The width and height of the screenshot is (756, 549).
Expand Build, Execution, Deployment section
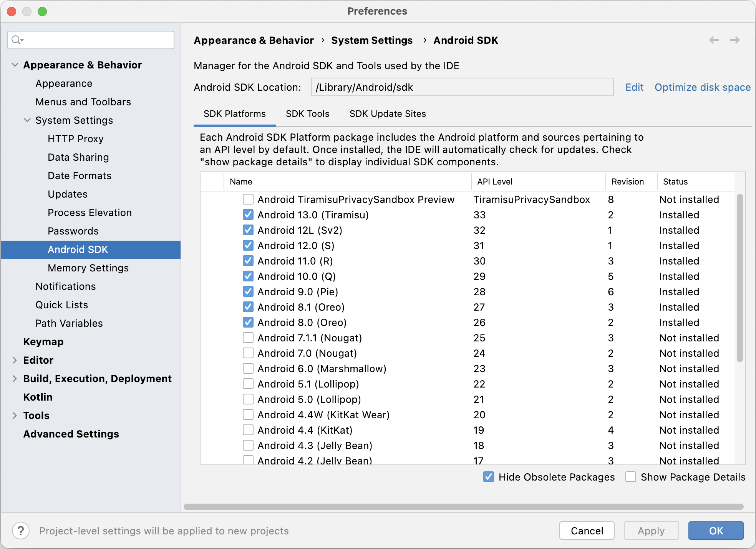tap(15, 378)
